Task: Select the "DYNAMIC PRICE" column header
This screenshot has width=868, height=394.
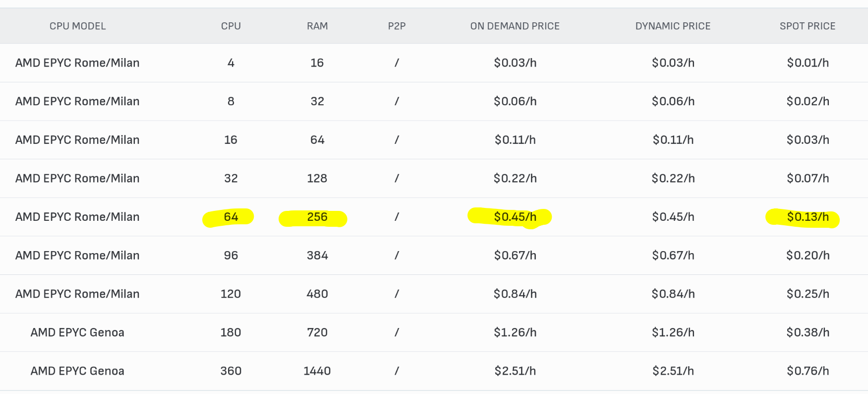Action: pyautogui.click(x=673, y=26)
